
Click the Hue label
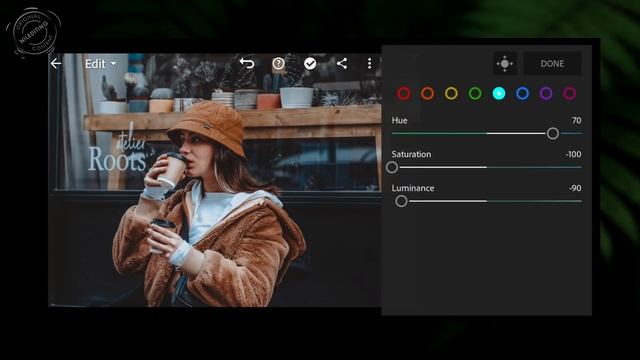pos(399,120)
